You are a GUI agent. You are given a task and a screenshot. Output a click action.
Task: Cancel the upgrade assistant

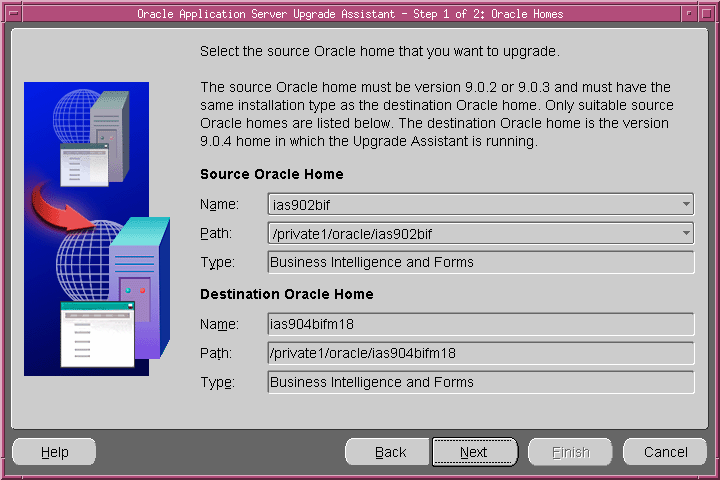pos(665,452)
